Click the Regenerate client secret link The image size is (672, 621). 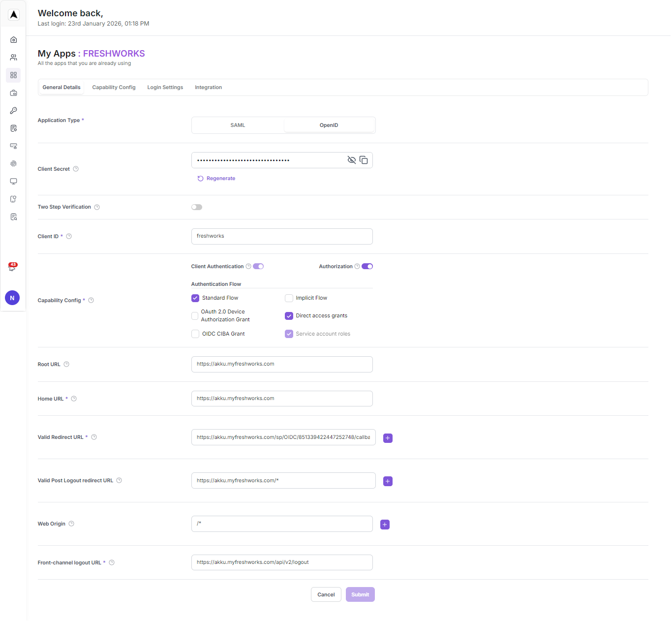pos(216,178)
